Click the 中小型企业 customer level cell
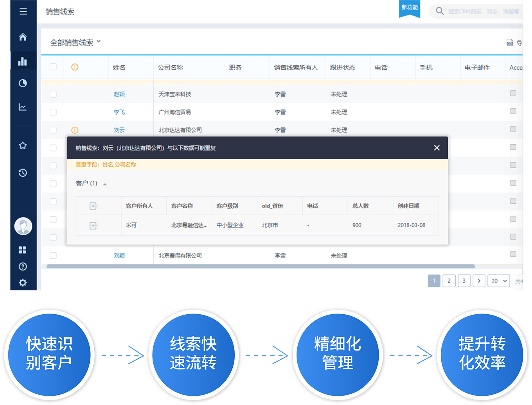 [x=230, y=225]
